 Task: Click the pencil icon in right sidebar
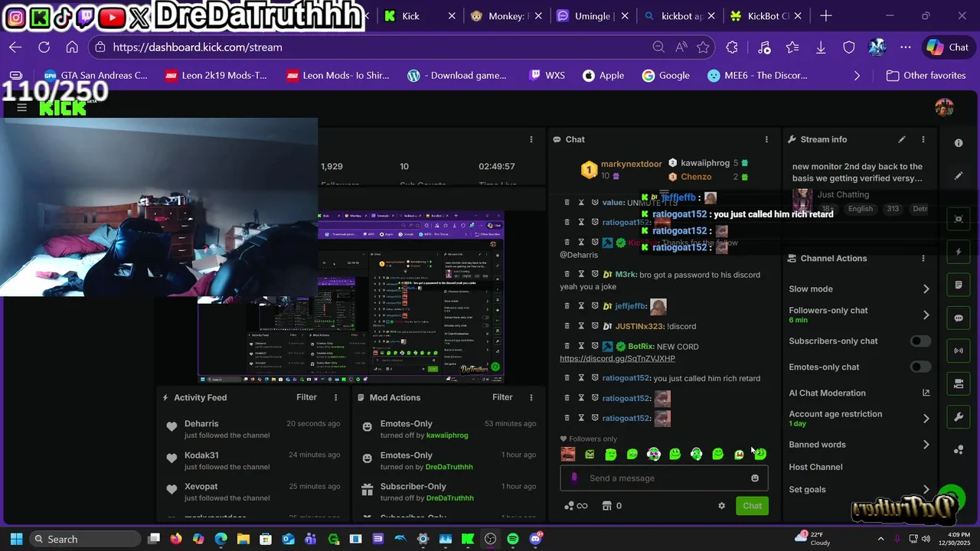pos(959,176)
